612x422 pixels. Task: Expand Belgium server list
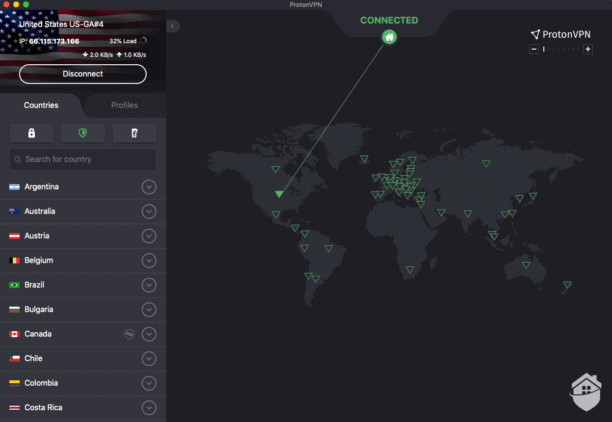(x=149, y=260)
